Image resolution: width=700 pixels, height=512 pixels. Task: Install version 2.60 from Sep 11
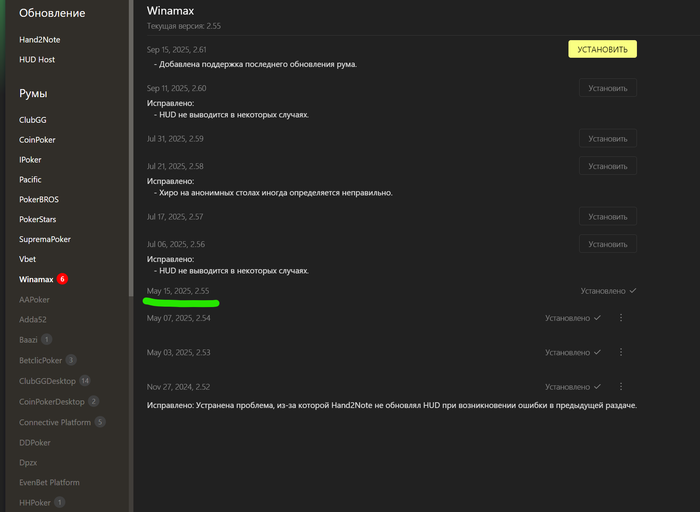pos(608,88)
